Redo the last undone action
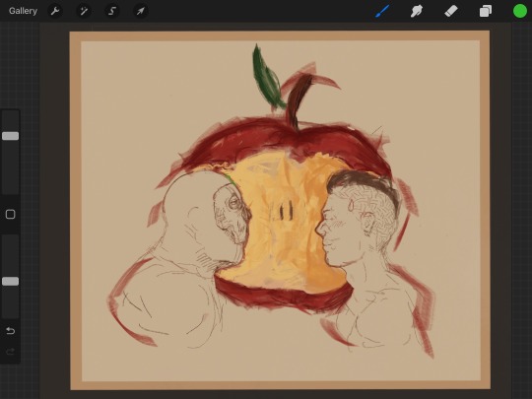The height and width of the screenshot is (399, 532). coord(11,352)
